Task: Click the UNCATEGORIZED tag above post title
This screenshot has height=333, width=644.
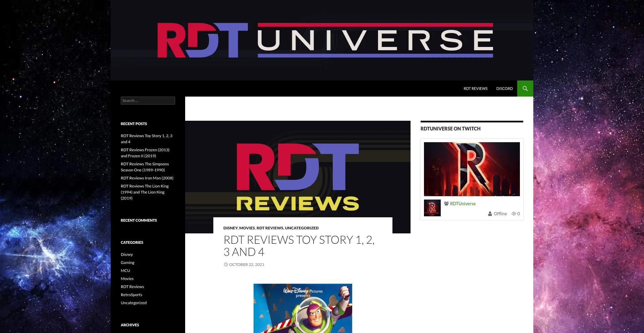Action: pyautogui.click(x=302, y=228)
